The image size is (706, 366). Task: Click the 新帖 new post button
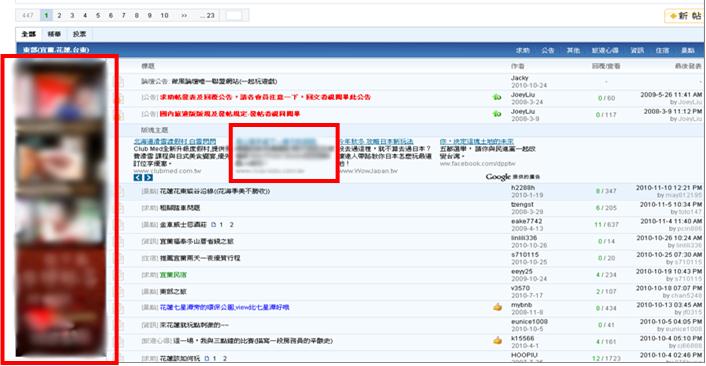pos(684,16)
